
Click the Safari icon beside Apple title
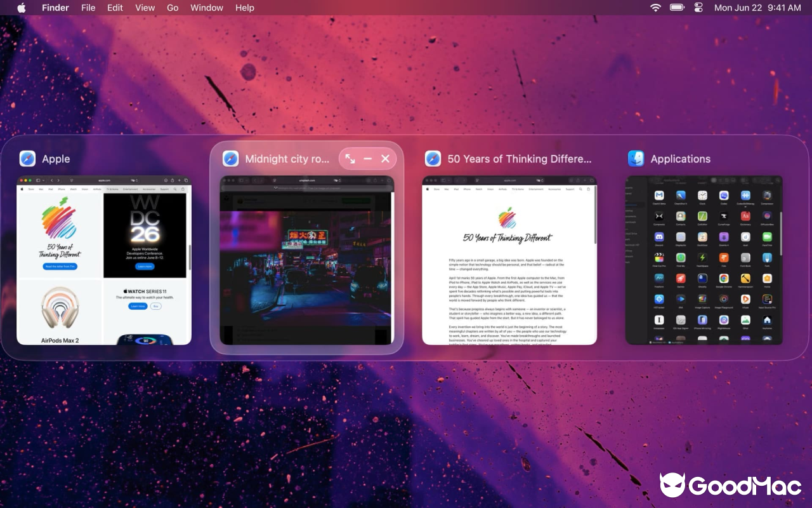(27, 159)
